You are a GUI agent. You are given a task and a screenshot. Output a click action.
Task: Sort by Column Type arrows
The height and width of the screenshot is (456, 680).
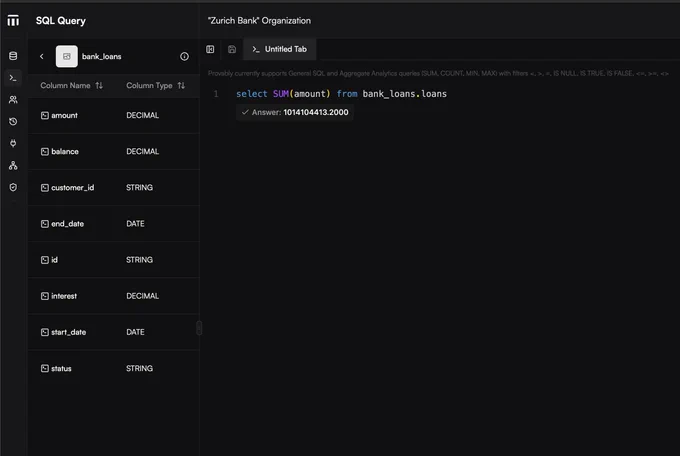(181, 85)
